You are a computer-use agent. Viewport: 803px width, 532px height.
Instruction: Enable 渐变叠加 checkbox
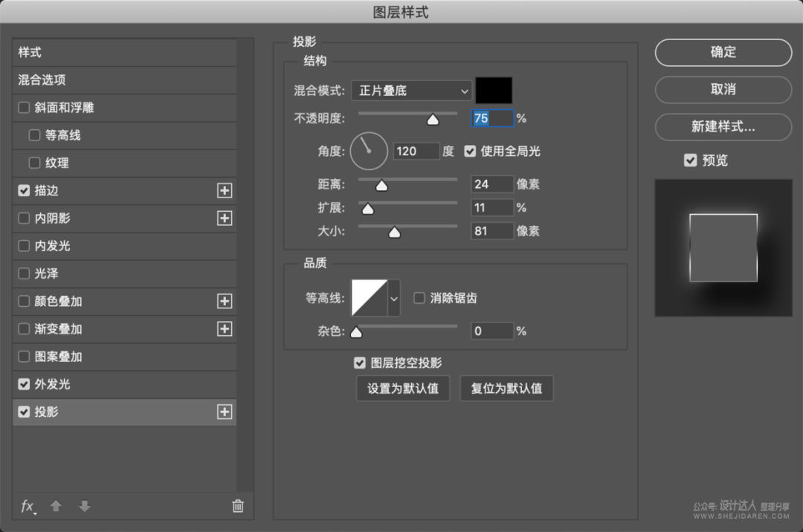pos(24,328)
